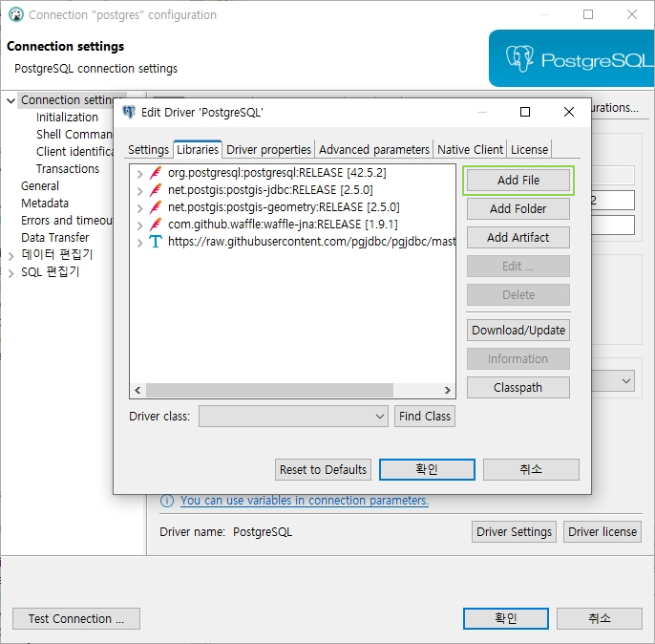Click the PostgreSQL elephant logo banner
This screenshot has width=655, height=644.
tap(571, 58)
